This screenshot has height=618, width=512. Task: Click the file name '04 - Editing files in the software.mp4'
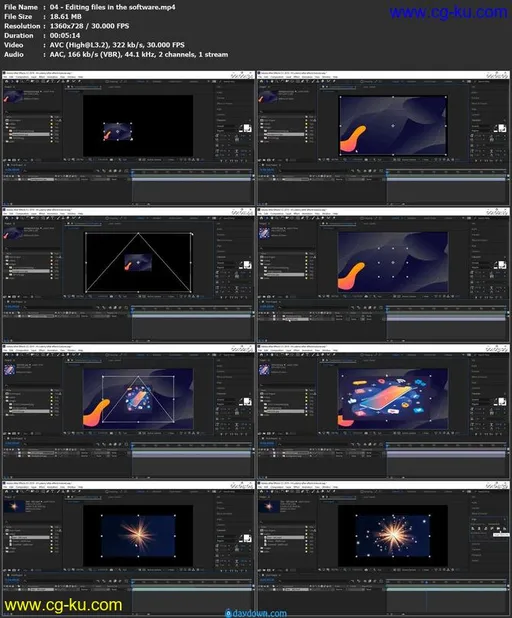point(112,7)
